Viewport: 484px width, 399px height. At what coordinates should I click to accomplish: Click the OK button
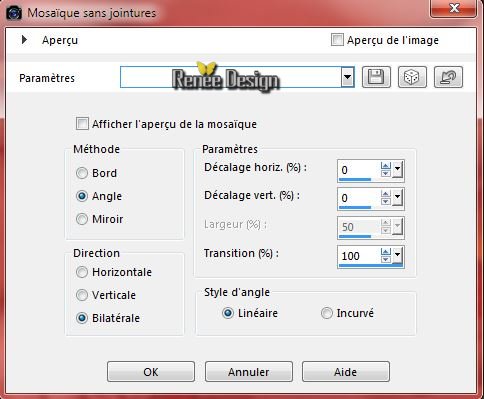(x=151, y=372)
